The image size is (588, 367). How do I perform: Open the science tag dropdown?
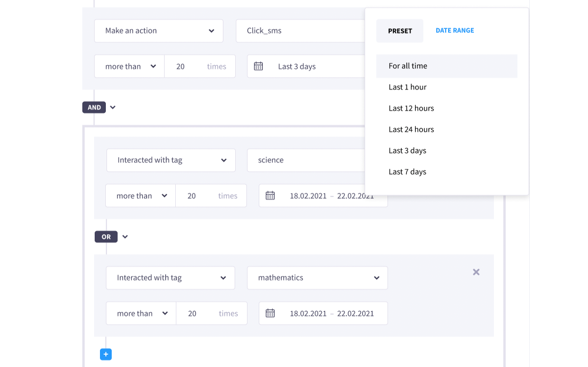tap(306, 160)
